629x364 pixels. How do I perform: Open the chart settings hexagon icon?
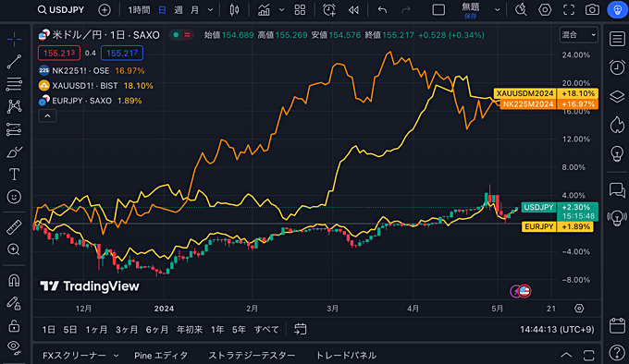545,10
